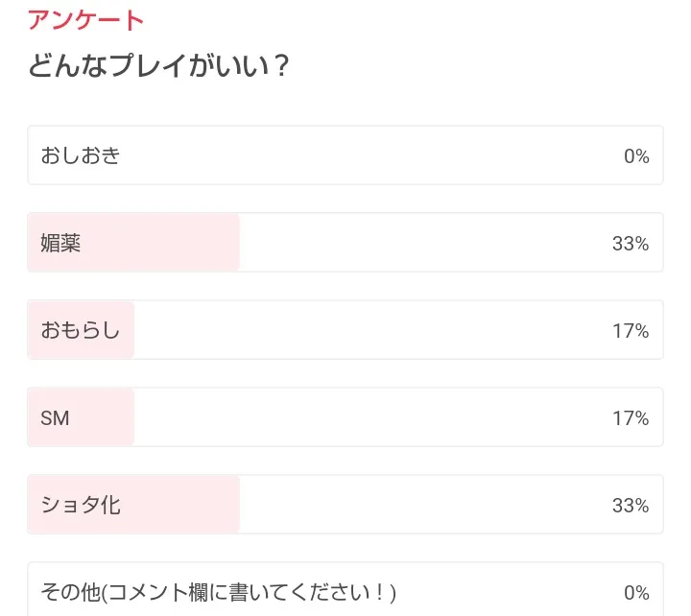
Task: Tap the 17% result beside おもらし
Action: 631,331
